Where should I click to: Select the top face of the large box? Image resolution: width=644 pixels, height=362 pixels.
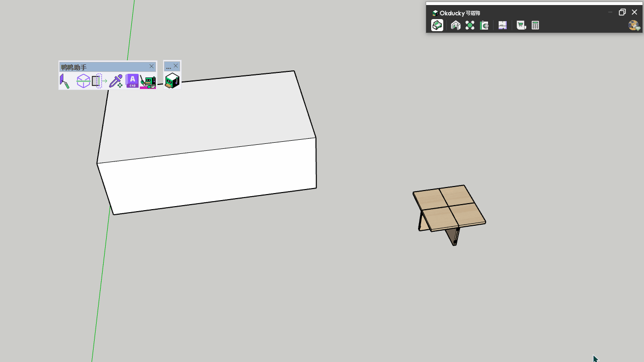tap(207, 117)
